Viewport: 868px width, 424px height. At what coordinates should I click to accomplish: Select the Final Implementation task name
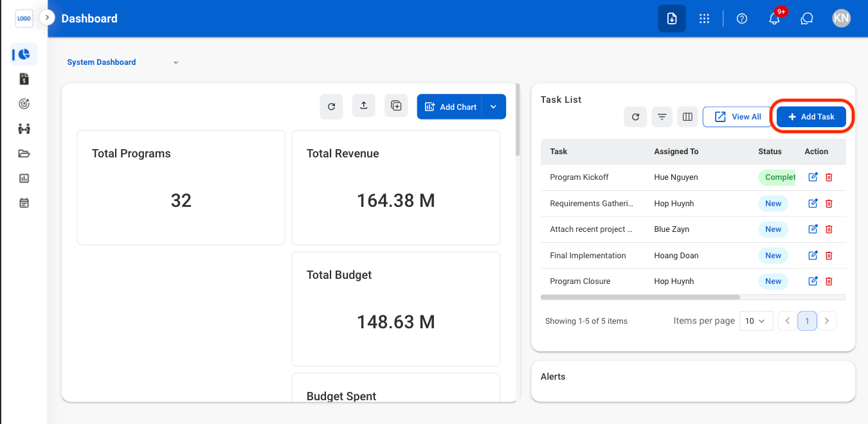(588, 256)
